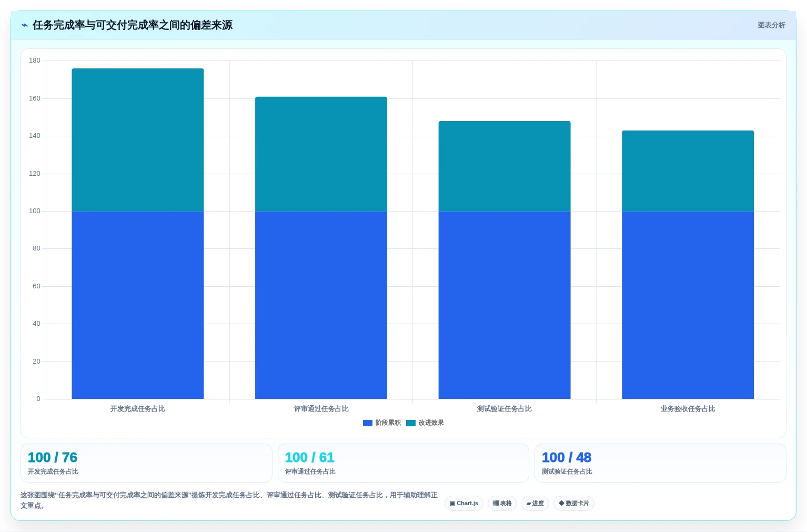The height and width of the screenshot is (532, 807).
Task: Open the 100 / 76 data card
Action: pos(146,463)
